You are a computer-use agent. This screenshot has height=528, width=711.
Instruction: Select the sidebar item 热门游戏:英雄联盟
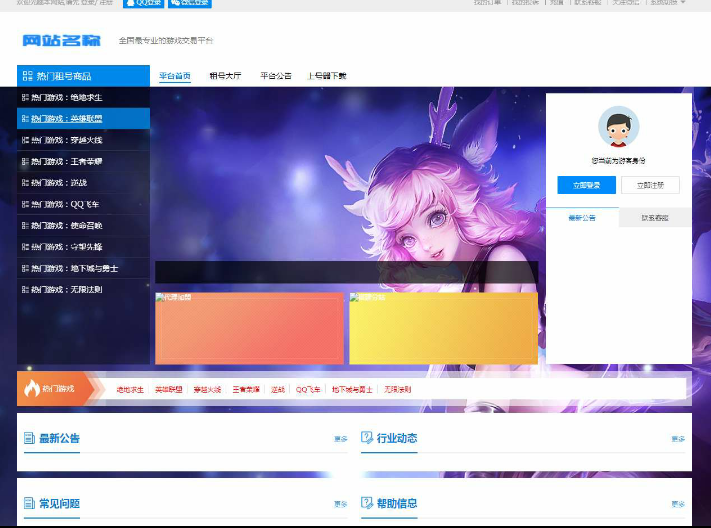[83, 119]
